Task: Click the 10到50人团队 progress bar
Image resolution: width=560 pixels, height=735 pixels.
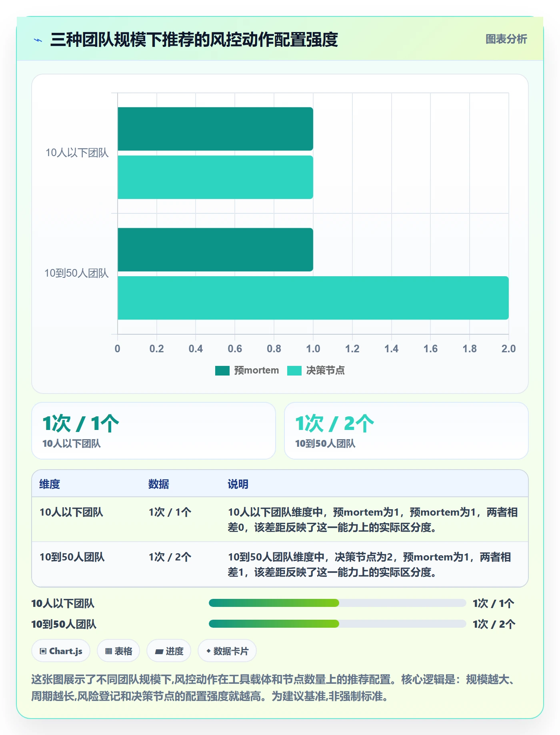Action: pyautogui.click(x=338, y=624)
